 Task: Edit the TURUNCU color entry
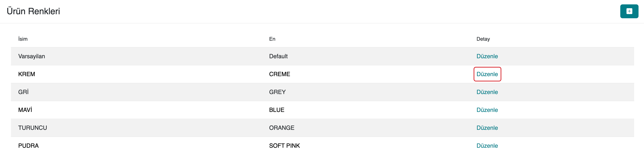[487, 128]
